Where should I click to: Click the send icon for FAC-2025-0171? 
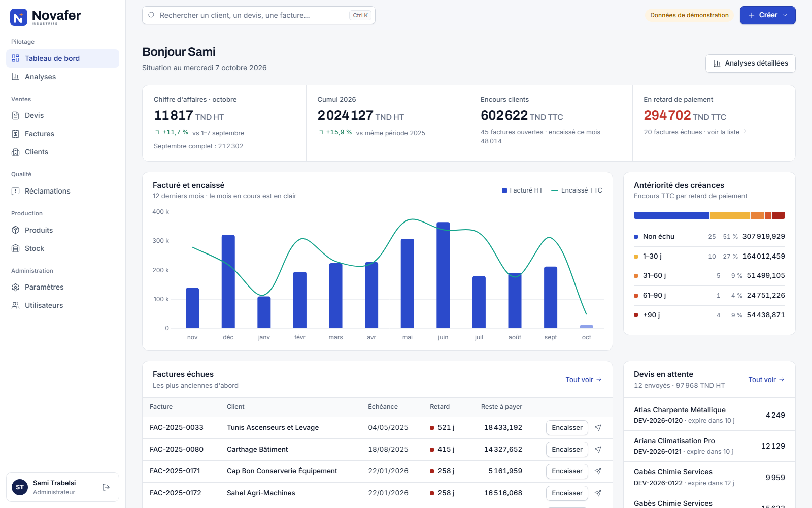pyautogui.click(x=598, y=471)
